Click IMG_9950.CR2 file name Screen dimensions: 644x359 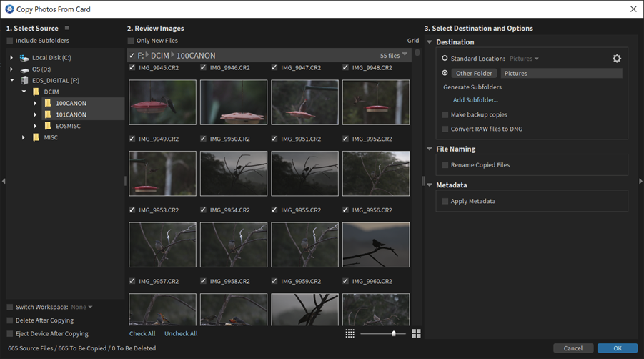pos(229,139)
